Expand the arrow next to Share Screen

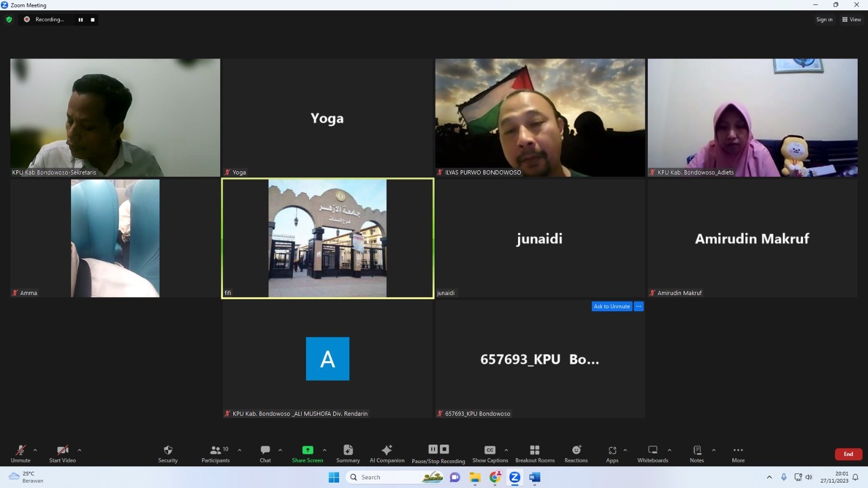(324, 450)
